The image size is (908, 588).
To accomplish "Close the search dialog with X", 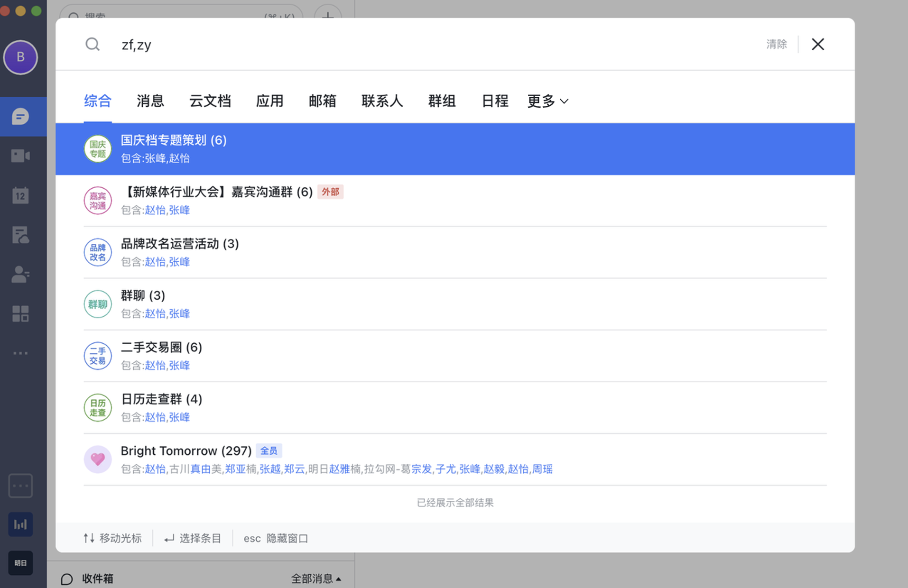I will (817, 45).
